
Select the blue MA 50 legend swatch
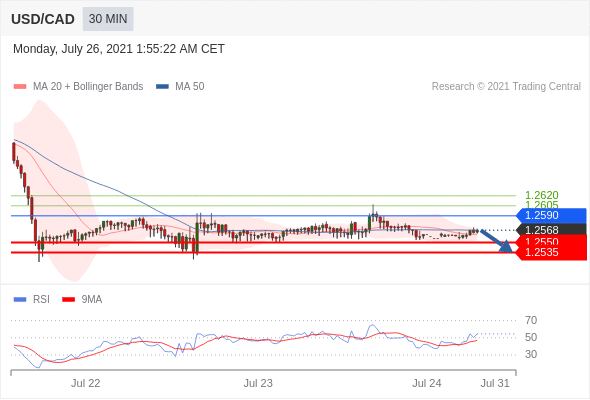point(162,87)
